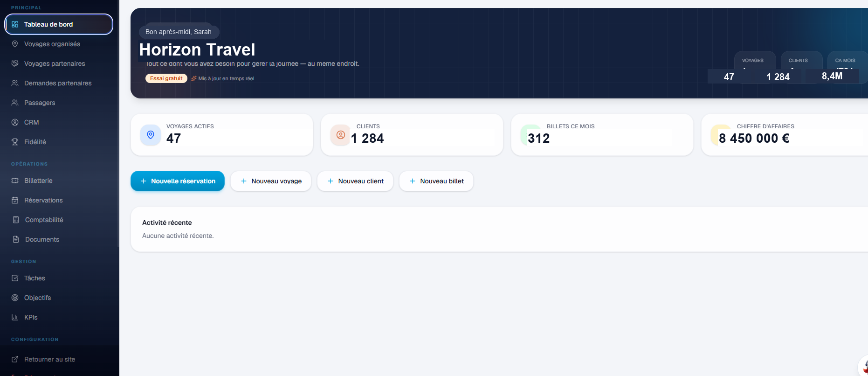Screen dimensions: 868x376
Task: Click the plus icon on Nouveau billet
Action: click(413, 181)
